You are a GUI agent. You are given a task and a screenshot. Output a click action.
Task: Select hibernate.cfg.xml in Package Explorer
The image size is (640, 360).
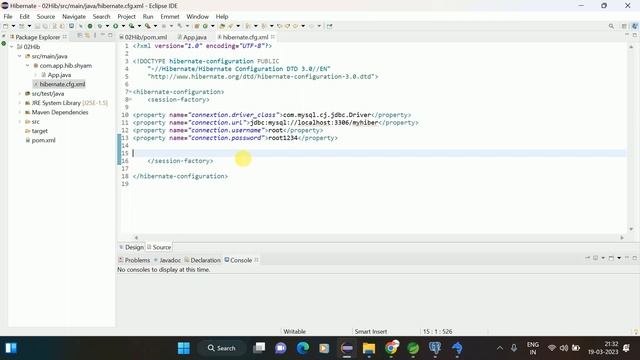(59, 84)
